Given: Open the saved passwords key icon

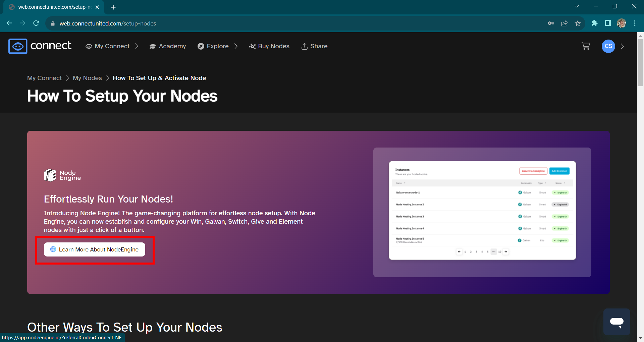Looking at the screenshot, I should [551, 23].
